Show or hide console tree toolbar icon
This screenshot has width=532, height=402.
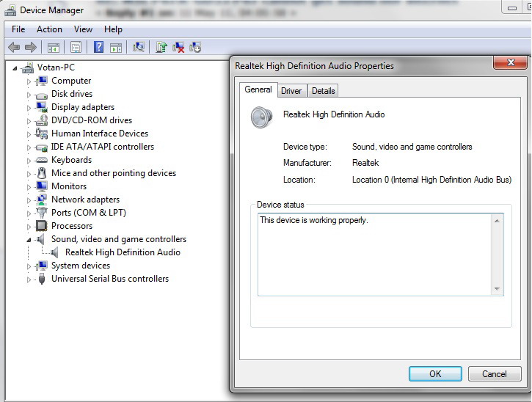pyautogui.click(x=54, y=48)
